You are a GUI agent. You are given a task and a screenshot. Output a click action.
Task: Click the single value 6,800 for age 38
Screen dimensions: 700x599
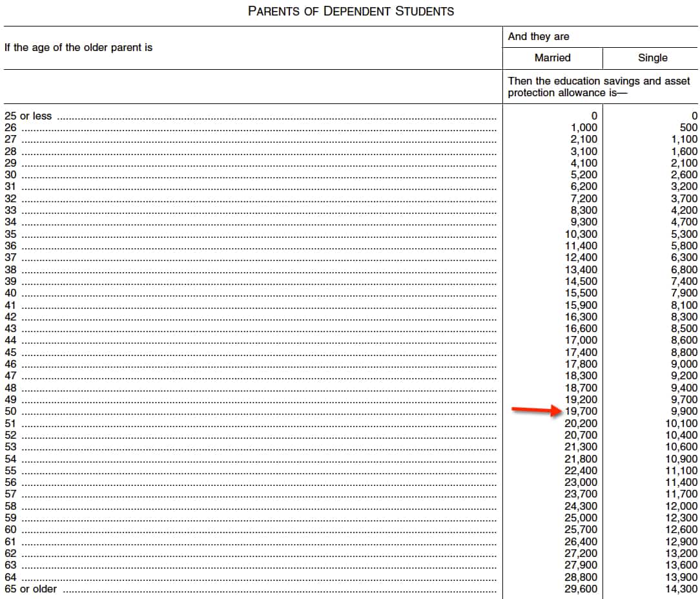(684, 270)
